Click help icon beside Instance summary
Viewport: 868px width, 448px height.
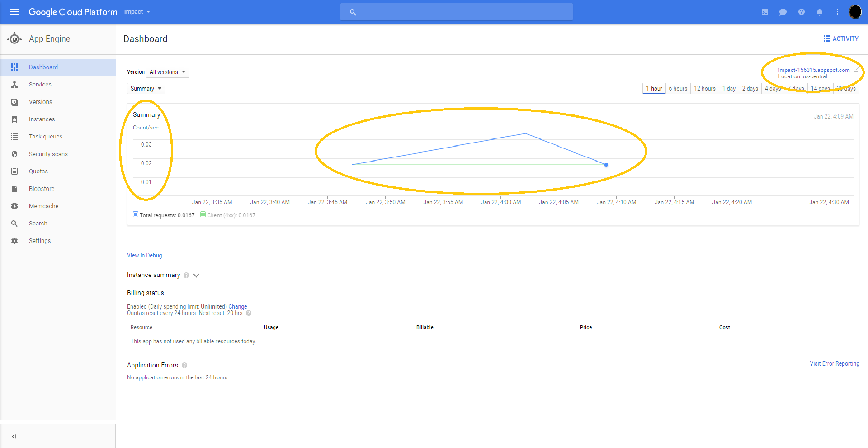(186, 275)
